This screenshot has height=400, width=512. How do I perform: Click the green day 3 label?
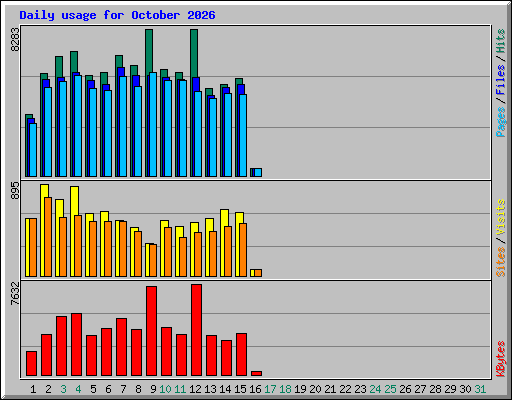pyautogui.click(x=63, y=389)
